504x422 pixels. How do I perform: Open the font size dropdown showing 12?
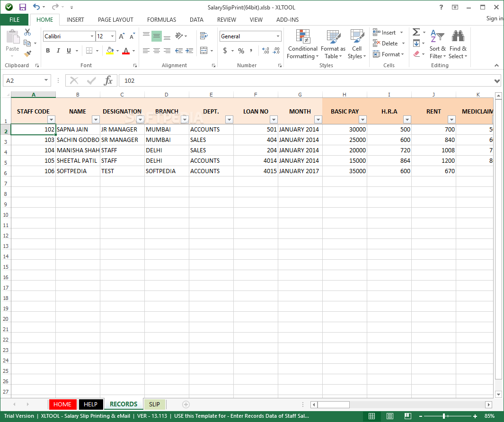112,36
